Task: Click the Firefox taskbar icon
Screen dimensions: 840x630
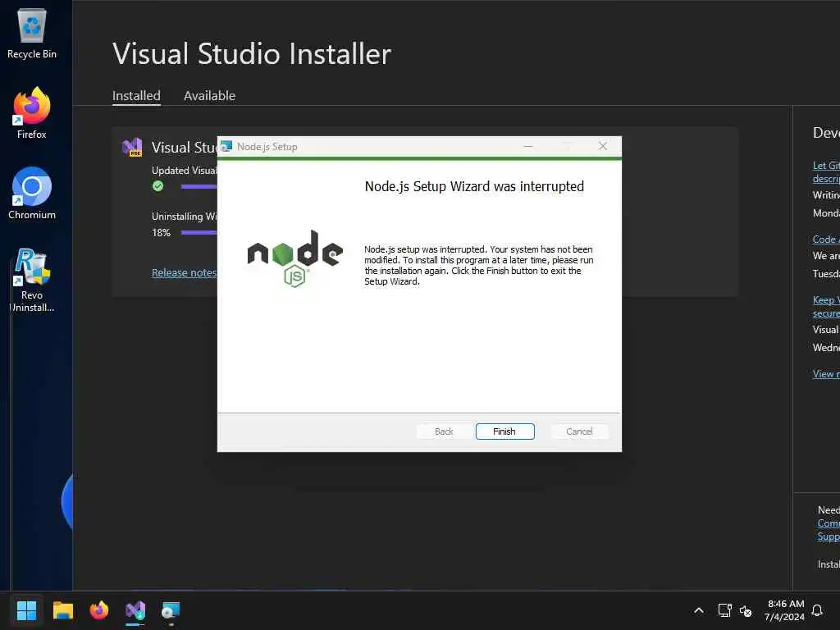Action: coord(99,610)
